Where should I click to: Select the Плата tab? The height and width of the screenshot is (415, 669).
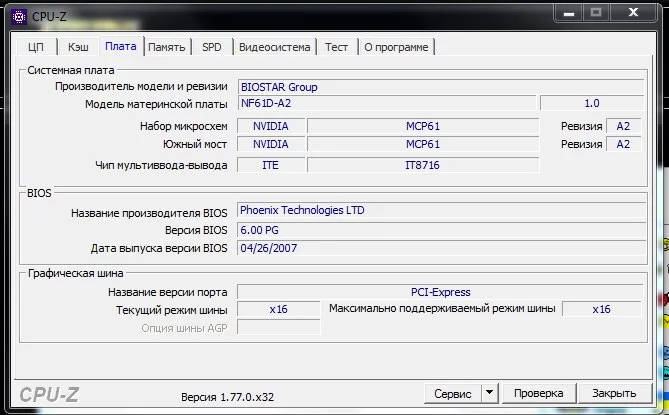pyautogui.click(x=120, y=46)
